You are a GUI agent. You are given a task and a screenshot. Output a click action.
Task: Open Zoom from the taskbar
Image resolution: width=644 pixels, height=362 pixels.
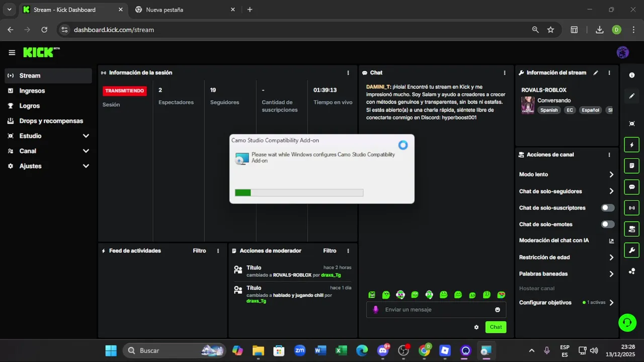click(300, 350)
